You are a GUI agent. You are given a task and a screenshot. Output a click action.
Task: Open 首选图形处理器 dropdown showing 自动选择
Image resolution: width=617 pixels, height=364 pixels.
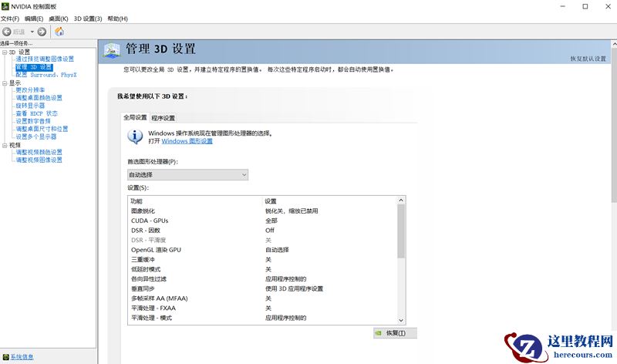click(x=187, y=175)
